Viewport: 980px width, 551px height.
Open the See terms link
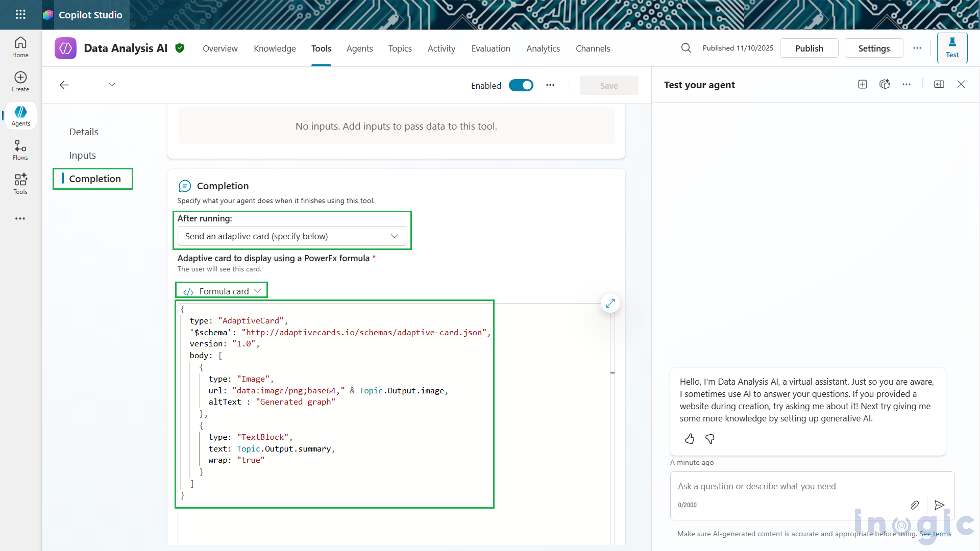[935, 534]
